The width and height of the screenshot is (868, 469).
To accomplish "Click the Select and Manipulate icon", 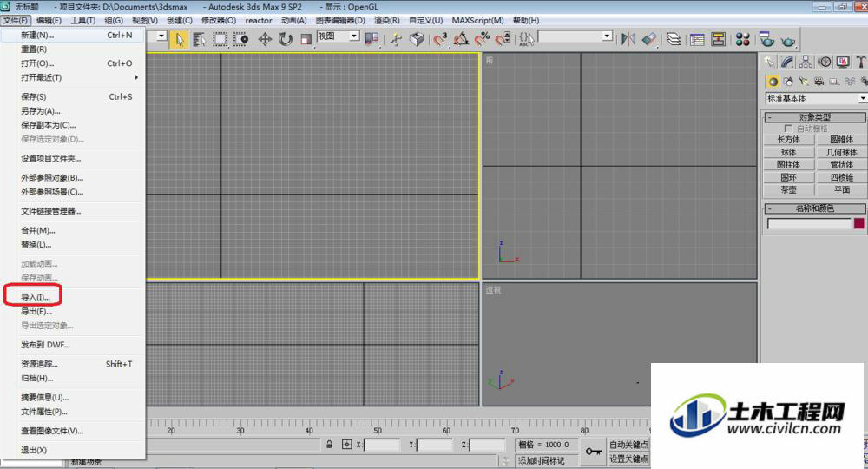I will pos(396,39).
